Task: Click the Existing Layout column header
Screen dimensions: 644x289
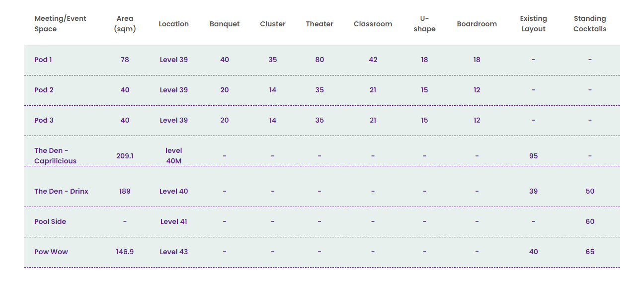Action: 533,24
